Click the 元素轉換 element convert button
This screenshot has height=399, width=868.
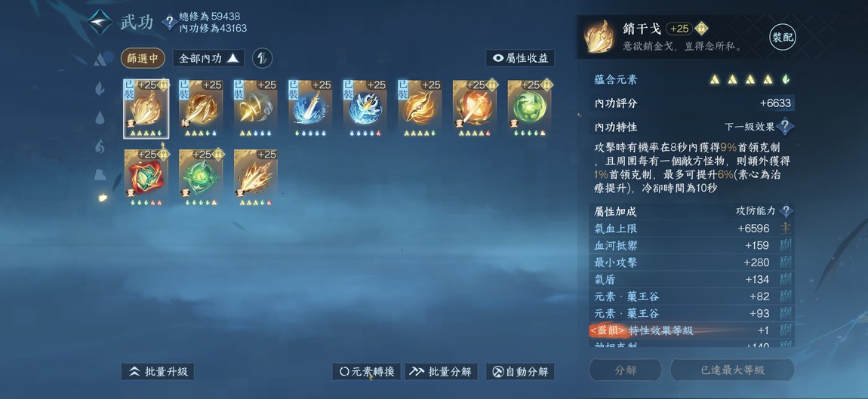(367, 371)
